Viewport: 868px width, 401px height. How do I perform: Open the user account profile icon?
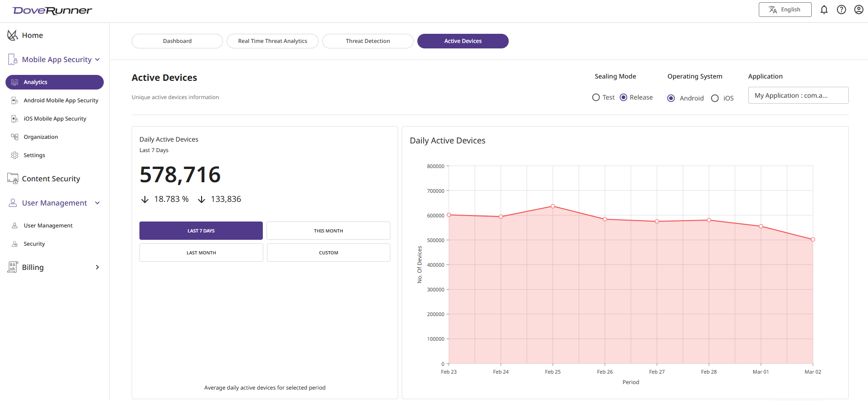(x=858, y=10)
